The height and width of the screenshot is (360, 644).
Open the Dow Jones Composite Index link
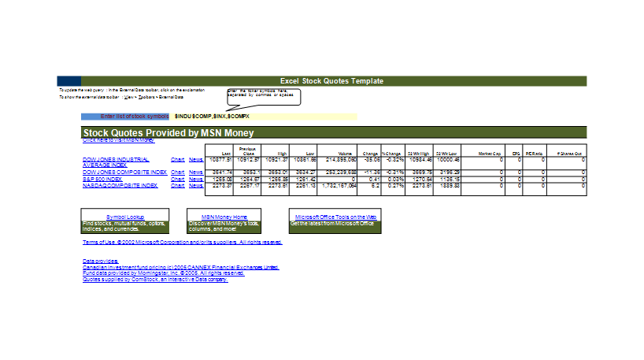[124, 173]
